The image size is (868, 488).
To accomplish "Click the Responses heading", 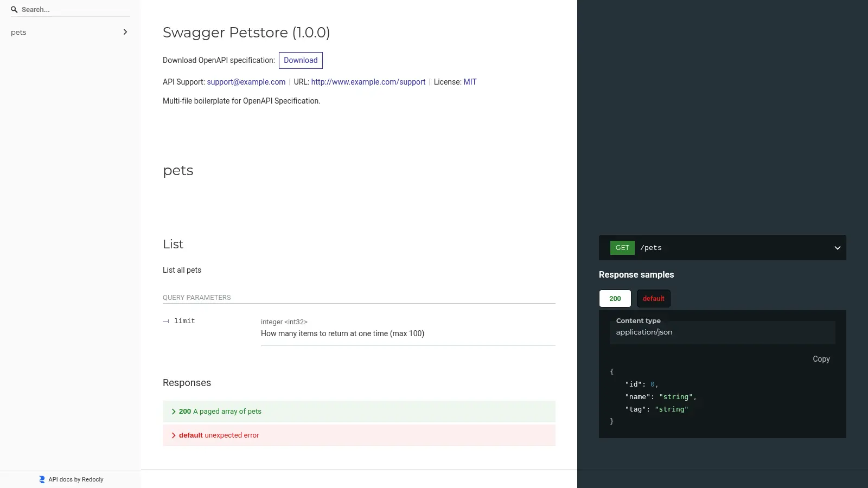I will [x=187, y=383].
